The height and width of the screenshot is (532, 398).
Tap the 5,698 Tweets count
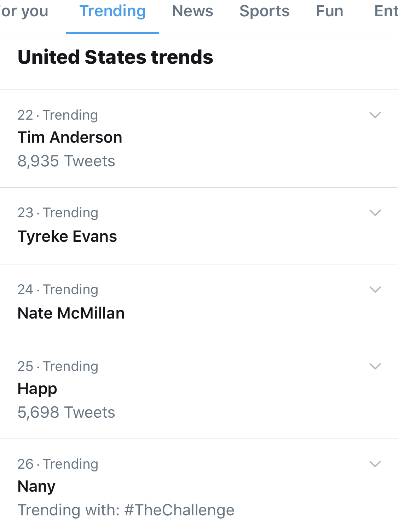67,412
